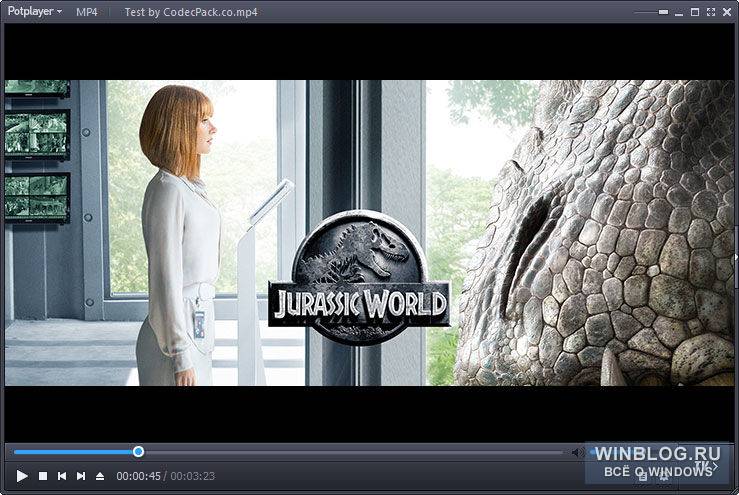Open the Potplayer main menu dropdown

(x=34, y=11)
